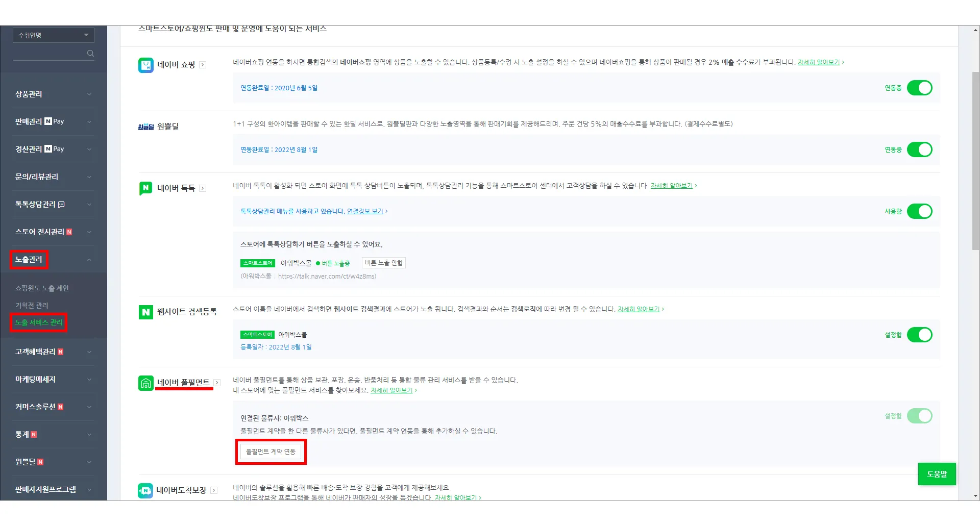This screenshot has height=526, width=980.
Task: Open the arrow icon beside 네이버 풀필먼트 title
Action: tap(217, 383)
